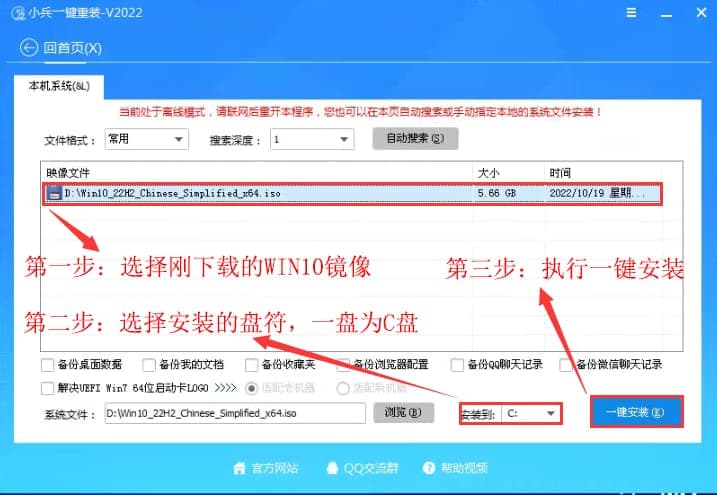Enable the 备份桌面数据 checkbox
Screen dimensions: 717x495
[x=48, y=365]
